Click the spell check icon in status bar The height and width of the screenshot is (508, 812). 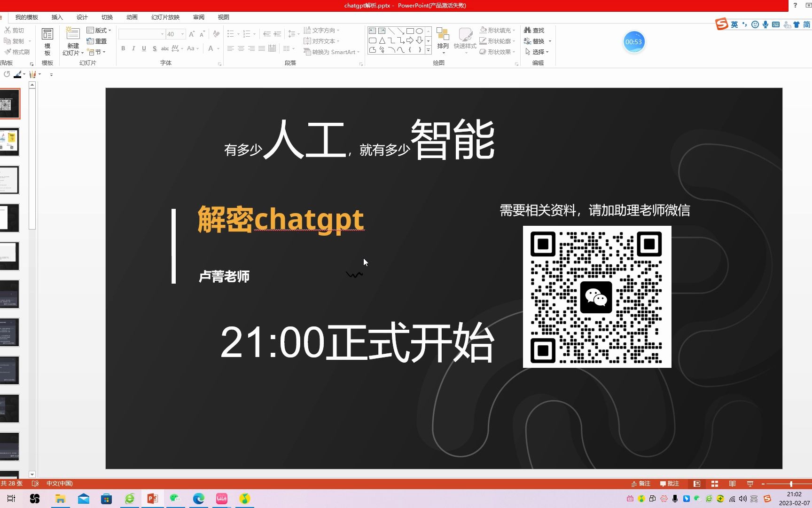(35, 484)
